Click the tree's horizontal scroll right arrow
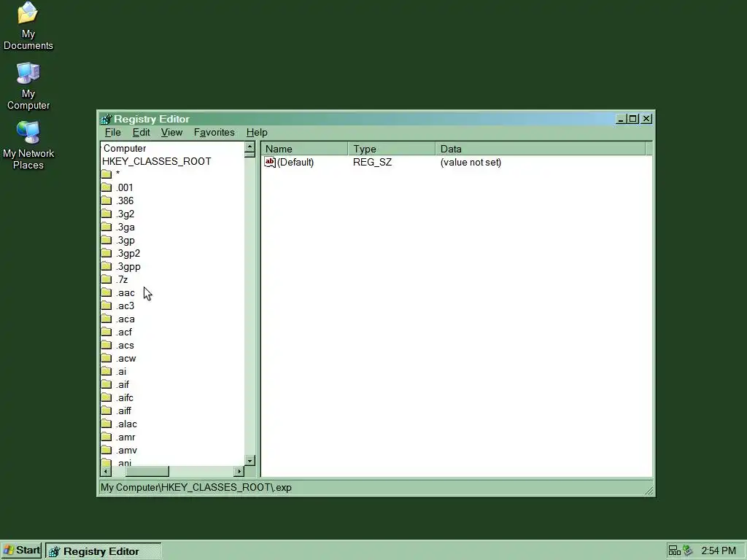 click(239, 472)
